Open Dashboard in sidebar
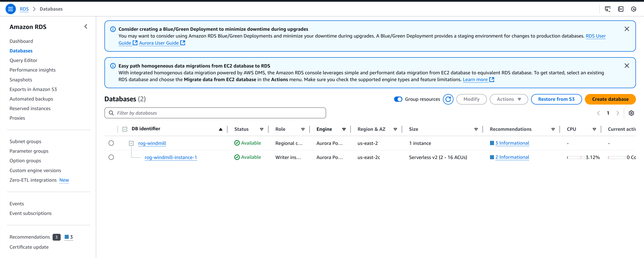Screen dimensions: 644x258 tap(21, 41)
